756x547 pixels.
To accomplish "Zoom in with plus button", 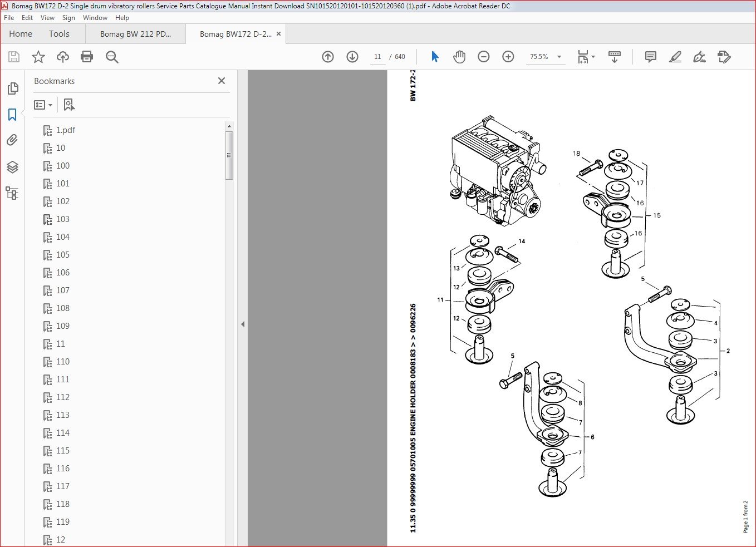I will click(x=508, y=57).
